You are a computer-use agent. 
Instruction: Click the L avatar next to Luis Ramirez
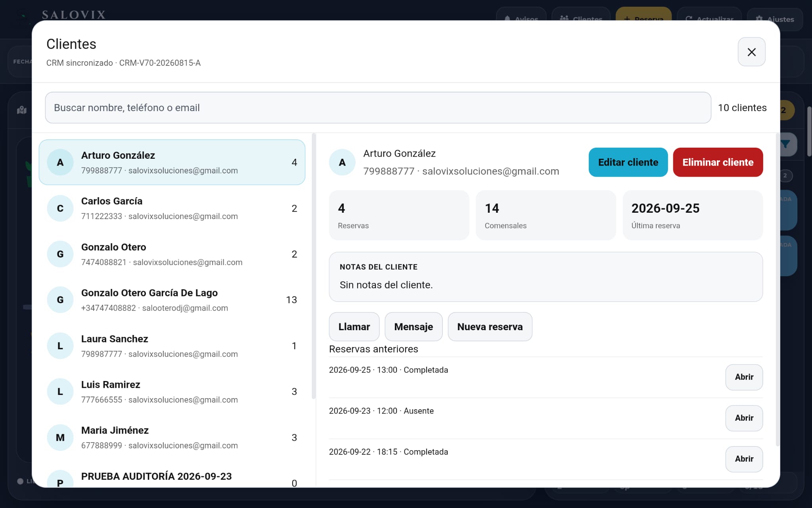[x=60, y=392]
